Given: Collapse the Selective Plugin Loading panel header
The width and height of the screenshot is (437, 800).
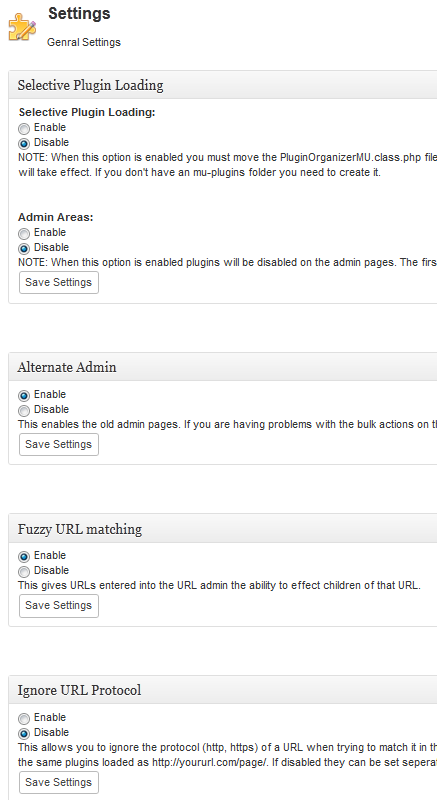Looking at the screenshot, I should 223,85.
